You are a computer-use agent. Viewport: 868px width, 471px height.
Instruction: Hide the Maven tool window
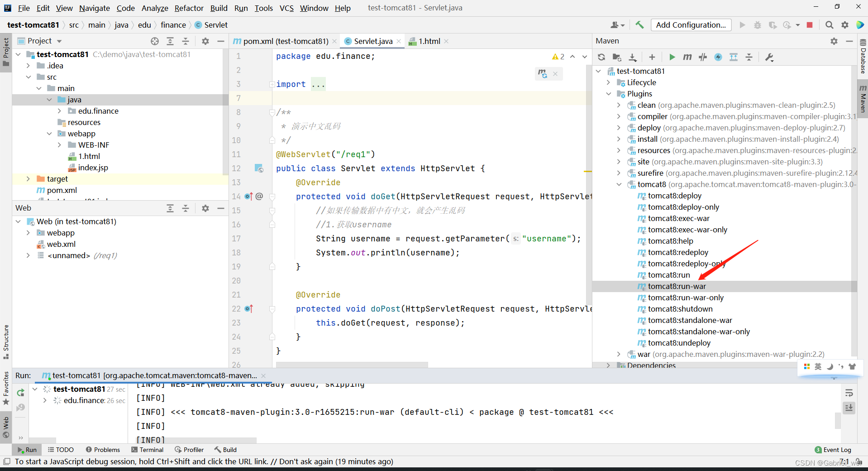(849, 41)
